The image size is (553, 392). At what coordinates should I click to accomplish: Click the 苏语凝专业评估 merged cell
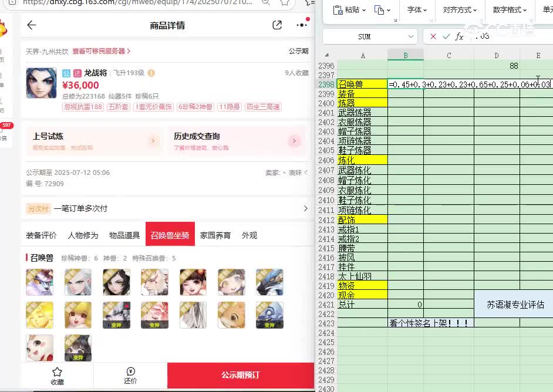pyautogui.click(x=514, y=304)
